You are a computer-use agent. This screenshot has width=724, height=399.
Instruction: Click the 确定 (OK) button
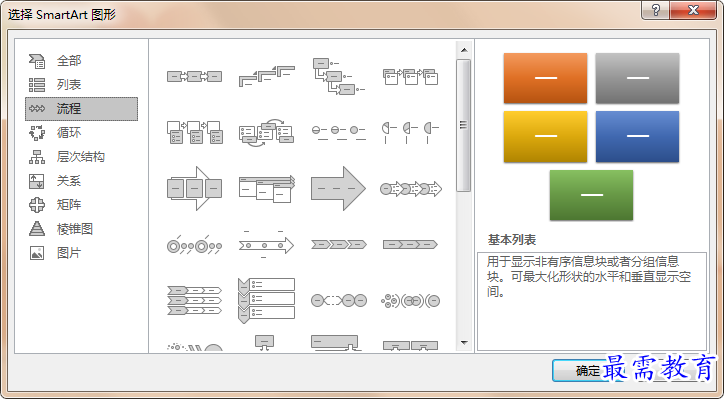587,371
